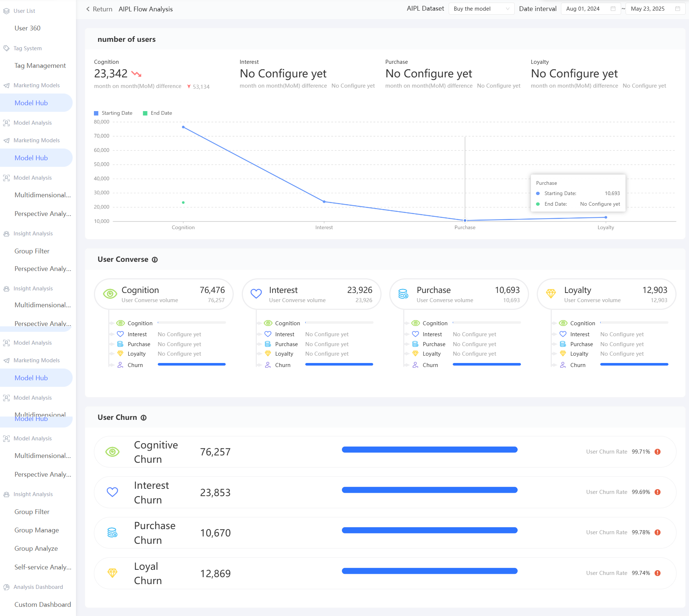The width and height of the screenshot is (689, 616).
Task: Toggle the Starting Date legend series
Action: pos(113,113)
